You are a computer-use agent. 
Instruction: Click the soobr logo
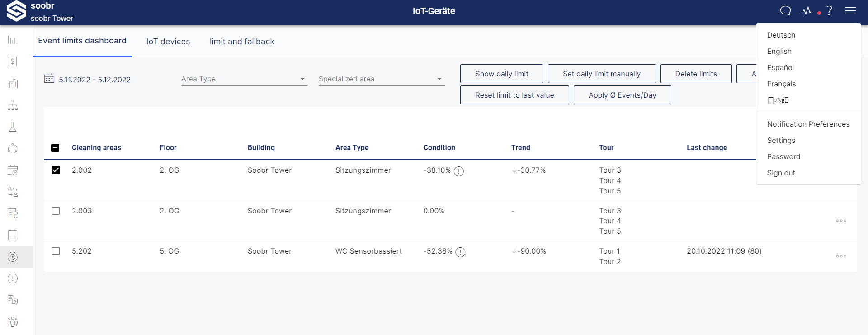click(16, 11)
